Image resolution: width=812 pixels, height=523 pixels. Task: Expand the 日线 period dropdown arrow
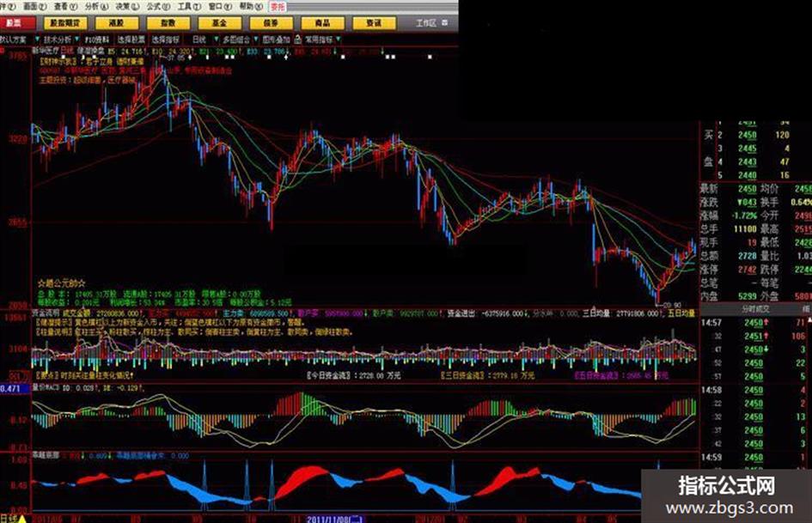click(x=217, y=40)
